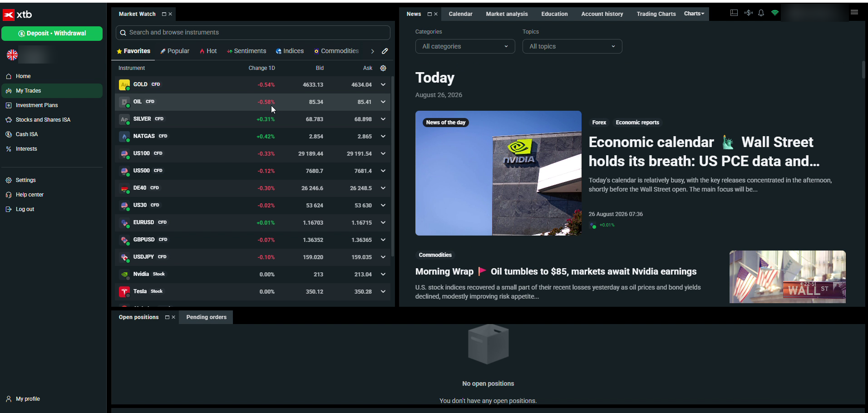Click the pencil edit icon in Market Watch
The height and width of the screenshot is (413, 868).
point(385,51)
